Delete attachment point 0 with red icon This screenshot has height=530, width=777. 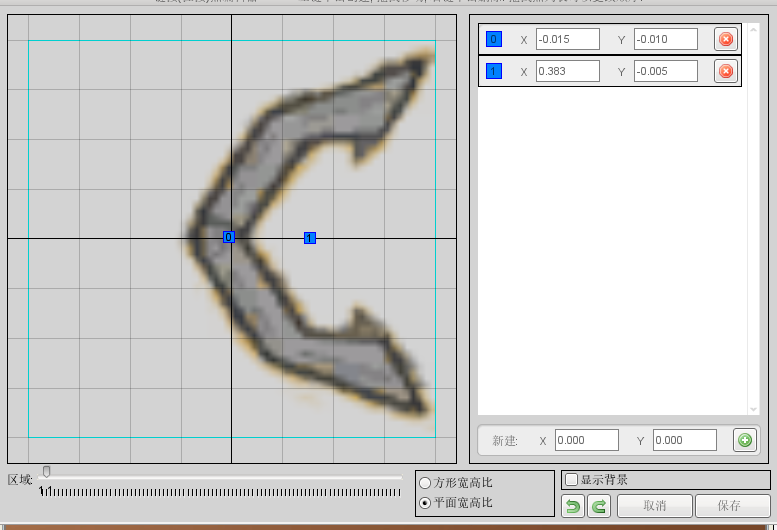point(726,39)
